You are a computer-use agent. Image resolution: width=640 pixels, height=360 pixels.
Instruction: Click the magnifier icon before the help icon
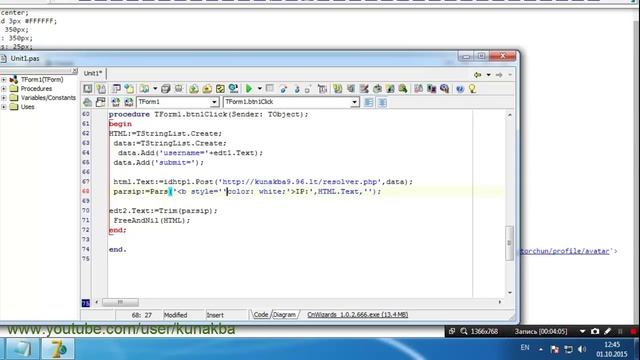pos(444,89)
